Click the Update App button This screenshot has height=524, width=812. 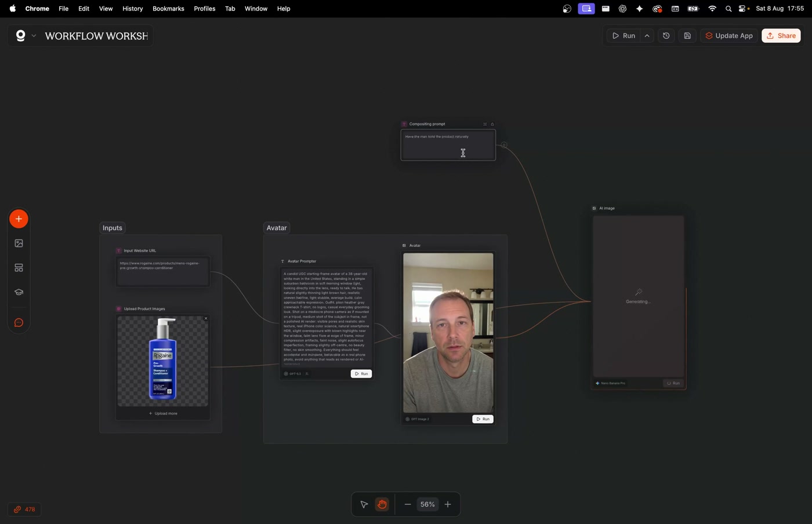click(x=729, y=36)
